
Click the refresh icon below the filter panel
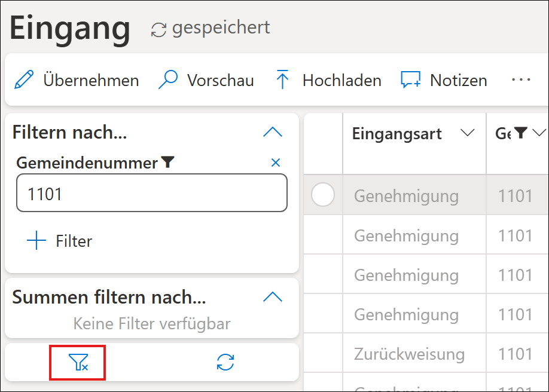point(225,362)
